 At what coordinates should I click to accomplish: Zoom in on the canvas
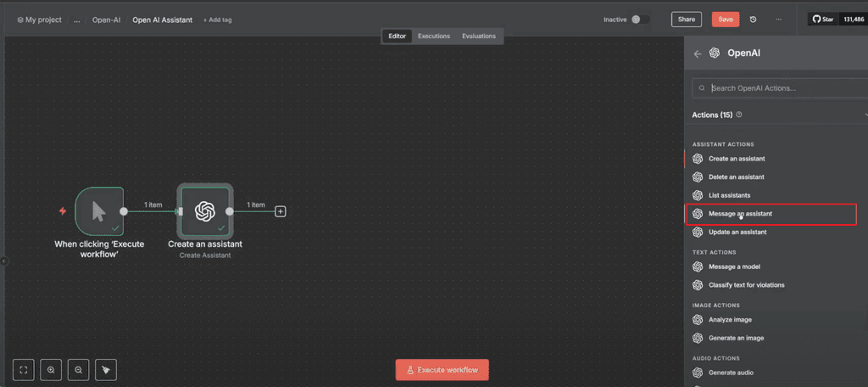point(51,370)
